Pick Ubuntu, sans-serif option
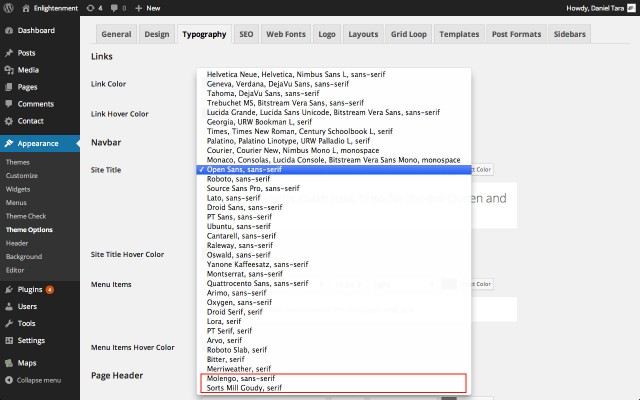 (334, 227)
